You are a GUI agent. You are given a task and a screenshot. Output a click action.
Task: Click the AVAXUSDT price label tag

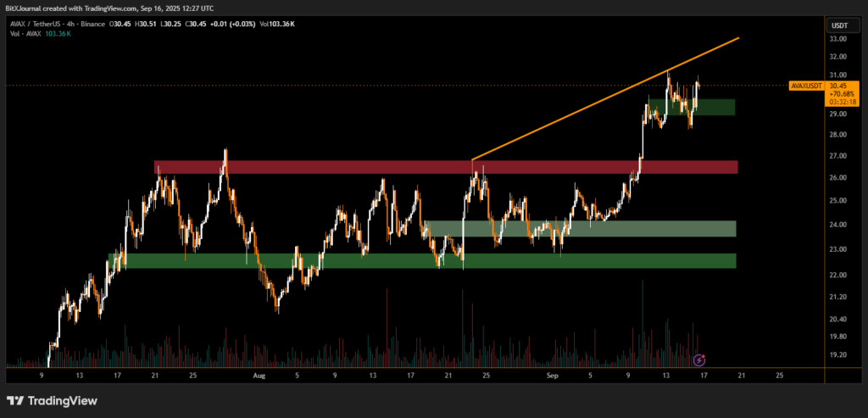[x=805, y=86]
